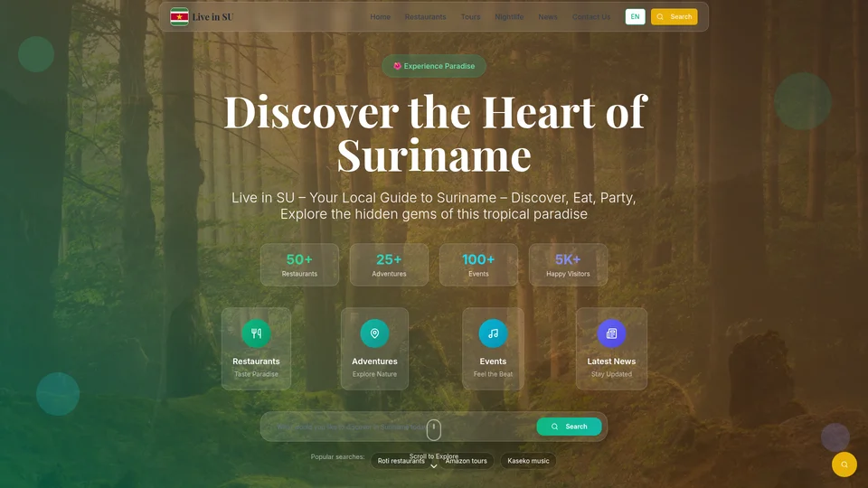Click the mouse scroll indicator icon
Viewport: 868px width, 488px height.
coord(433,429)
